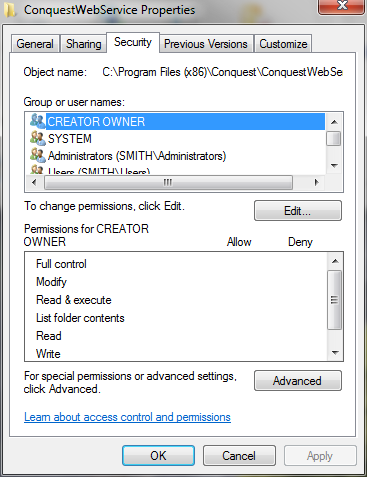The height and width of the screenshot is (477, 367).
Task: Close the ConquestWebService Properties dialog
Action: 341,6
